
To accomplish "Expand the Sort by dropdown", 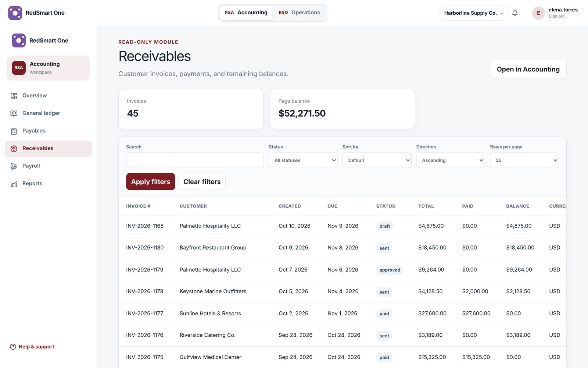I will 377,160.
